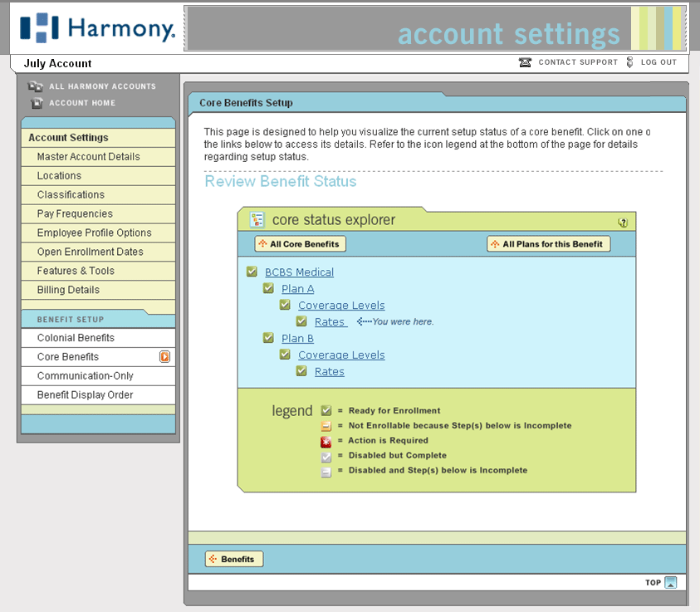Click the All Harmony Accounts icon
The width and height of the screenshot is (700, 612).
click(x=36, y=86)
